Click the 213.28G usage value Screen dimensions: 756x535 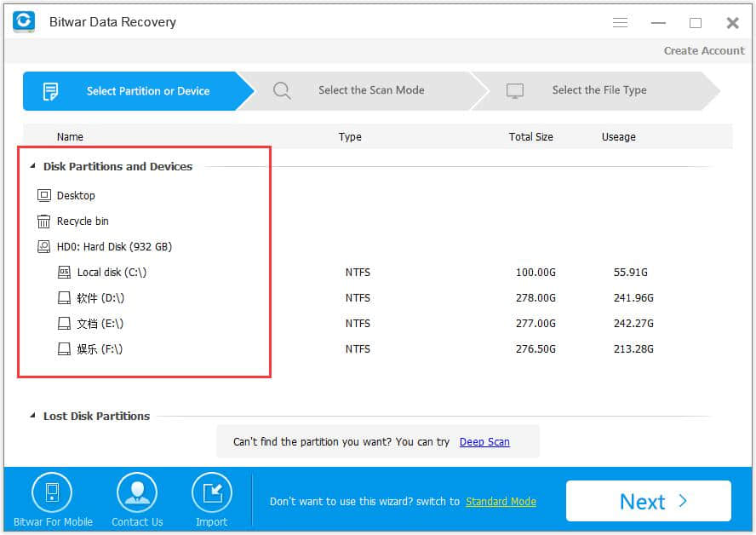coord(633,348)
